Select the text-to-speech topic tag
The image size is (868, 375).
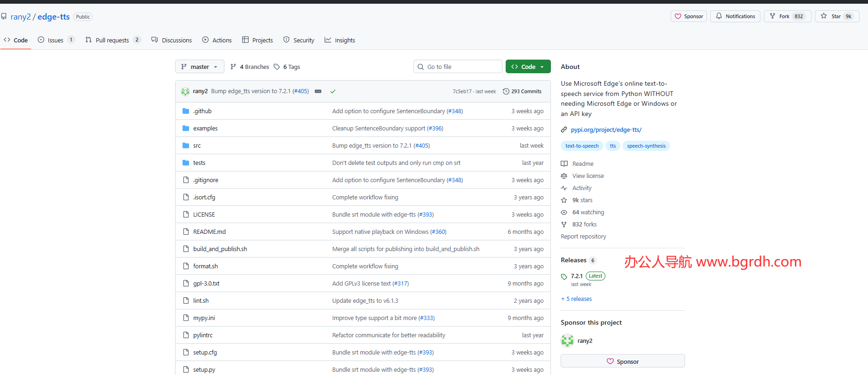point(582,146)
